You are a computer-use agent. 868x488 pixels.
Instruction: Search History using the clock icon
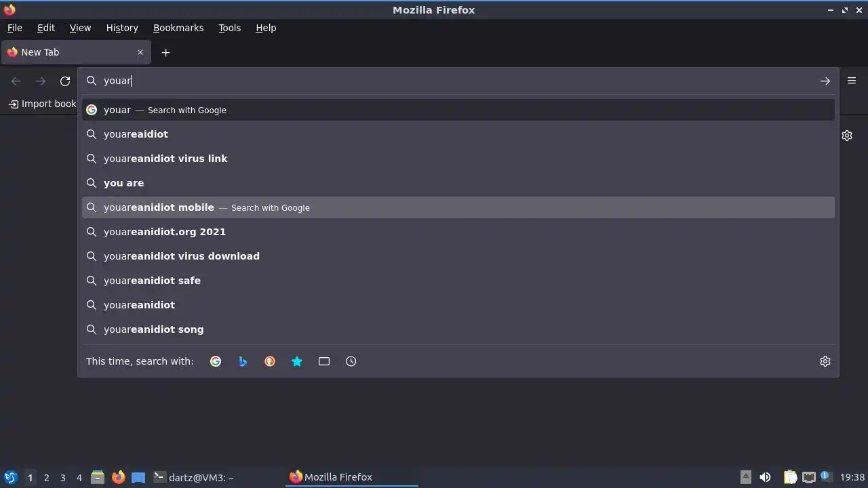[x=351, y=361]
